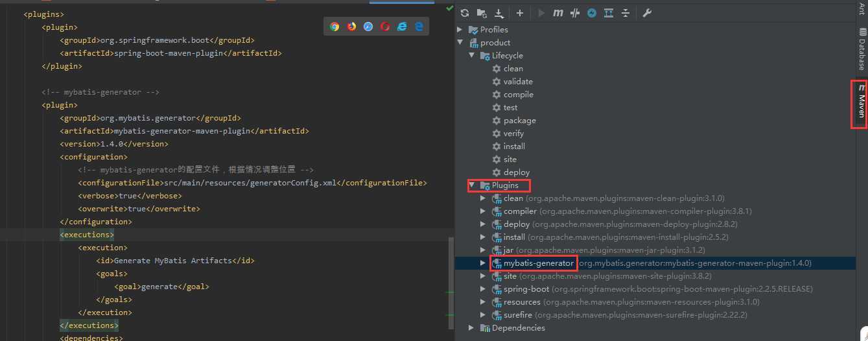Image resolution: width=868 pixels, height=341 pixels.
Task: Open the page preview in Chrome
Action: [x=334, y=27]
